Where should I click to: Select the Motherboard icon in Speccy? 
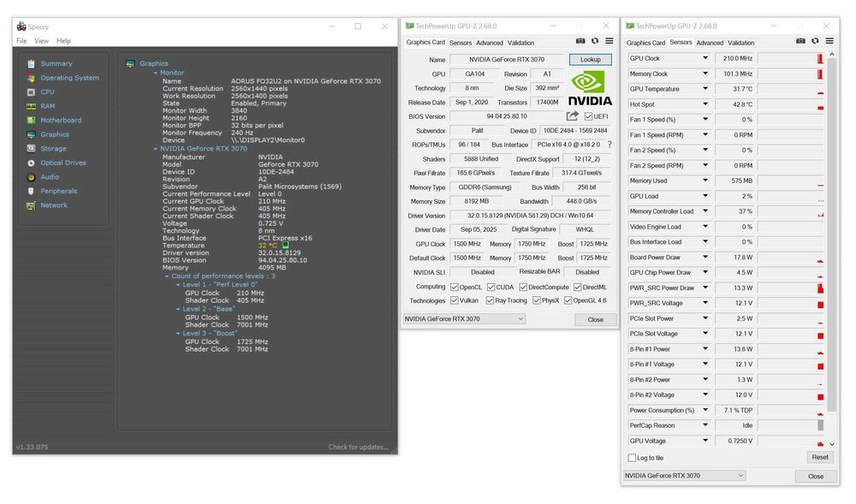(x=31, y=121)
